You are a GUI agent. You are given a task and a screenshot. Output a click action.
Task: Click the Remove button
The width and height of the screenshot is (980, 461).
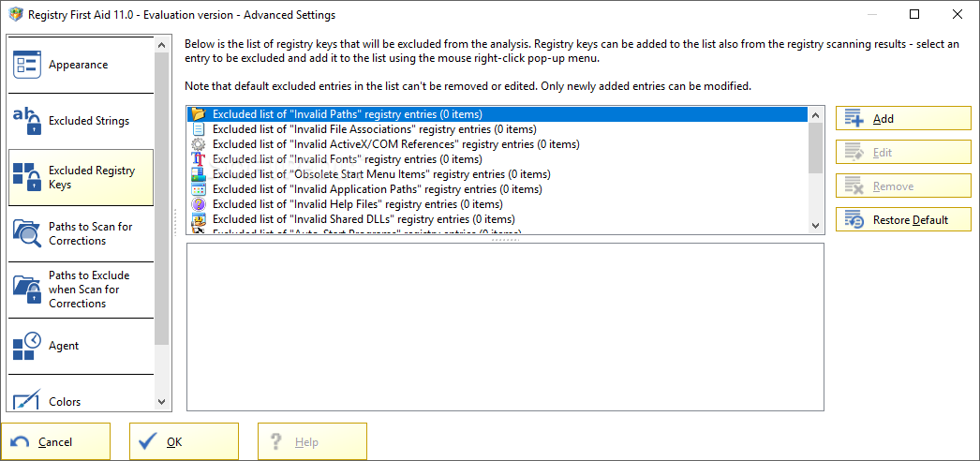click(x=903, y=186)
